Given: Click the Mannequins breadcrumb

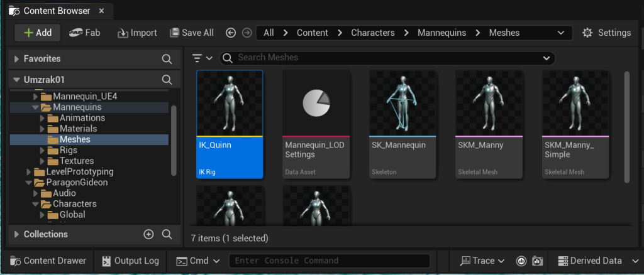Looking at the screenshot, I should pyautogui.click(x=442, y=33).
